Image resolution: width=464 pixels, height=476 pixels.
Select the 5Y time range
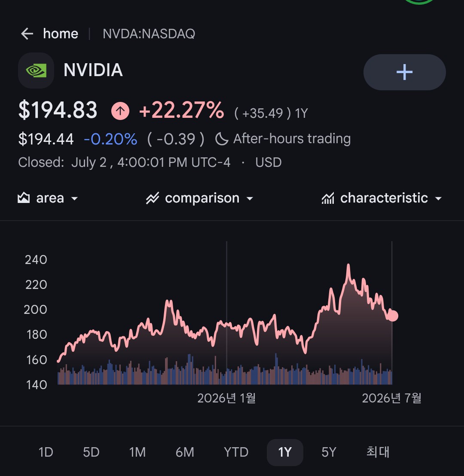[x=329, y=452]
